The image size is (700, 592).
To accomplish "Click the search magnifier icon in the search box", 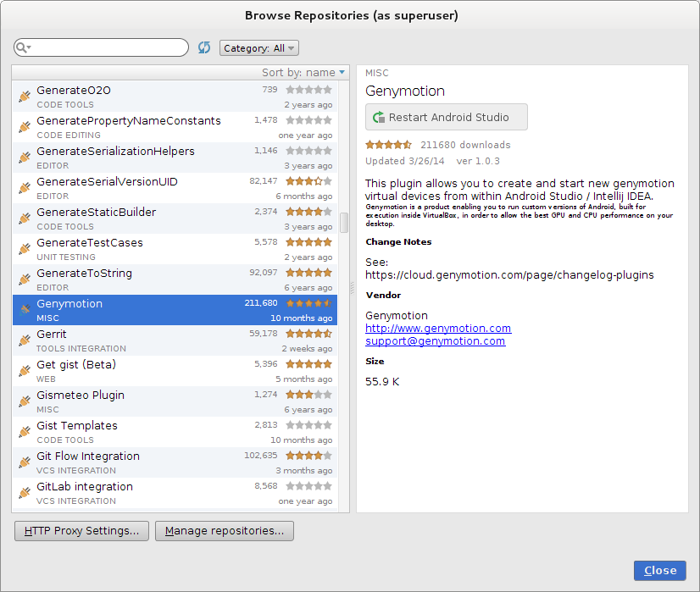I will [20, 47].
